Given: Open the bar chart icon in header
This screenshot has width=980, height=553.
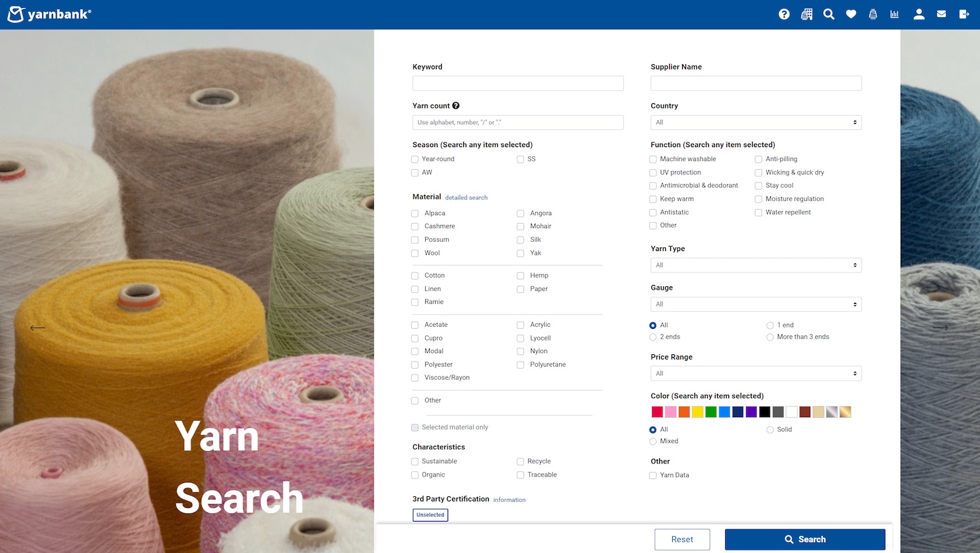Looking at the screenshot, I should [894, 14].
